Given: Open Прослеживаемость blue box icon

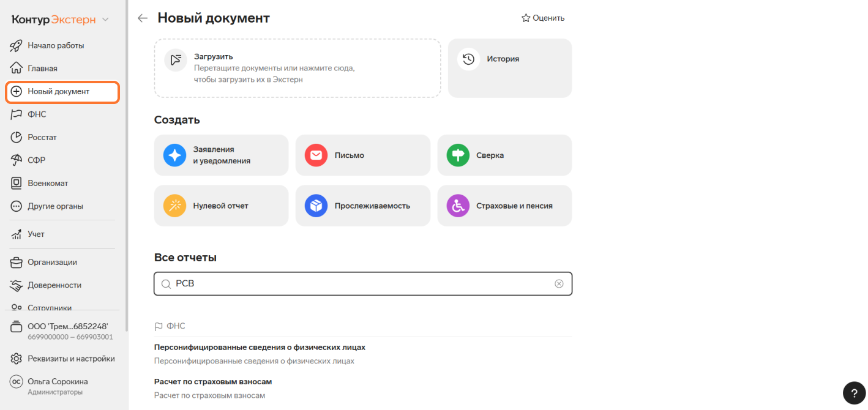Looking at the screenshot, I should pyautogui.click(x=316, y=206).
